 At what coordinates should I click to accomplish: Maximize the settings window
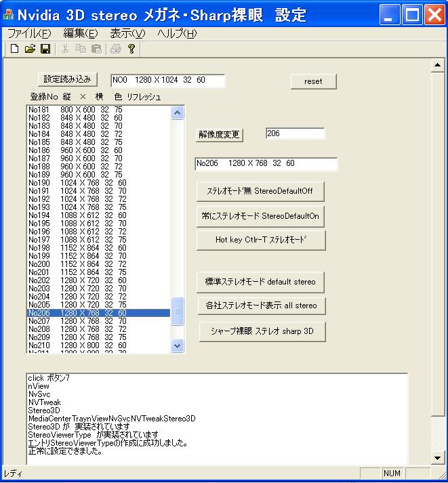coord(412,14)
